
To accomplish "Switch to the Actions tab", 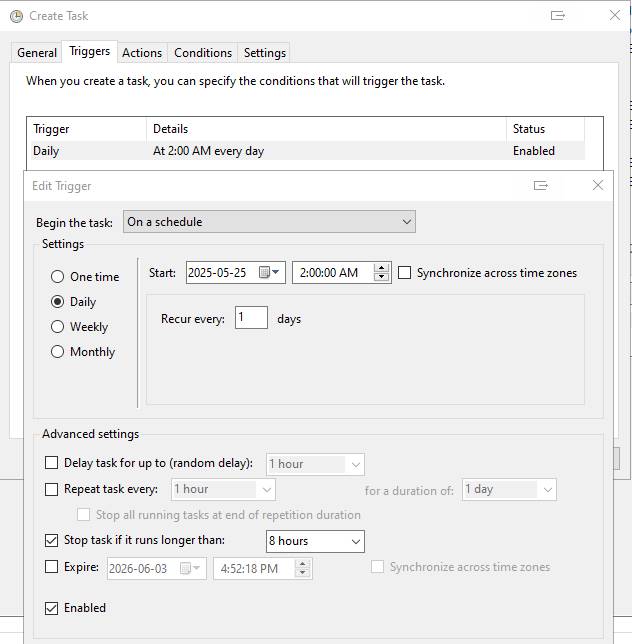I will point(142,53).
